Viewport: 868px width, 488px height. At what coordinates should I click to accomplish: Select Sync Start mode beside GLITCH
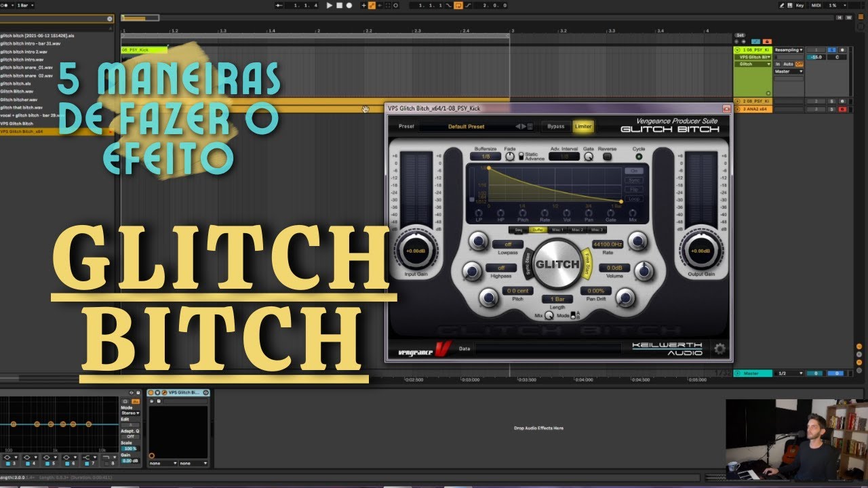pos(528,264)
